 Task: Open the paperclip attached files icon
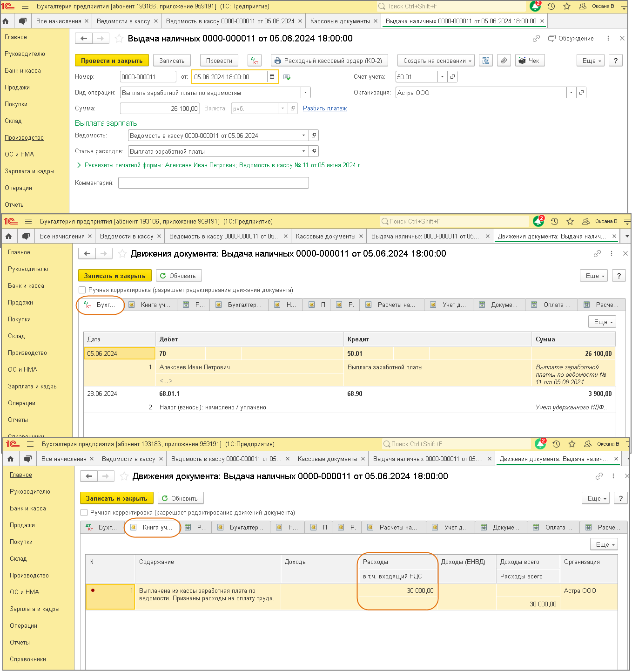coord(504,61)
